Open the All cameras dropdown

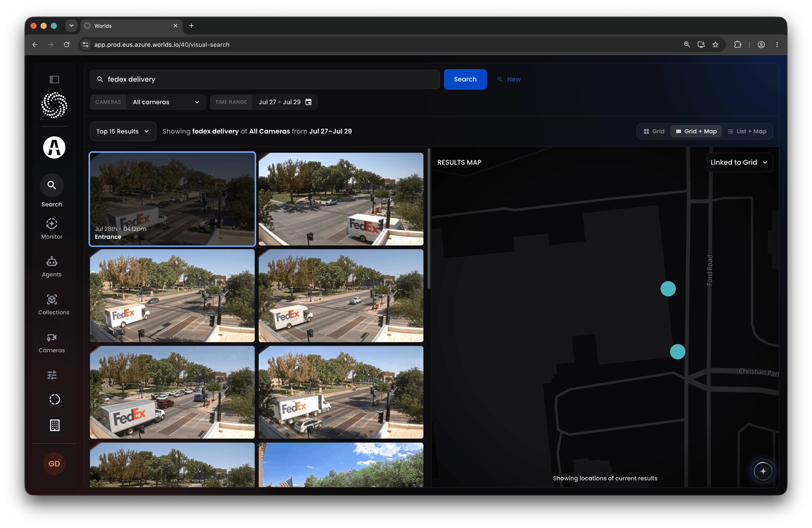(166, 102)
